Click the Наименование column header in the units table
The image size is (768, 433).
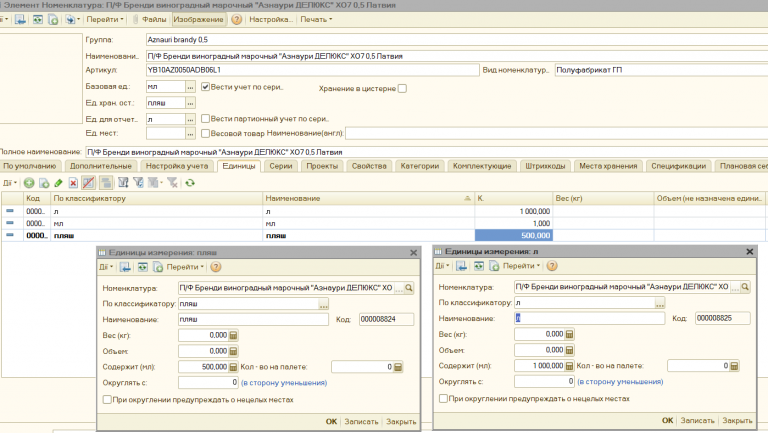coord(368,198)
